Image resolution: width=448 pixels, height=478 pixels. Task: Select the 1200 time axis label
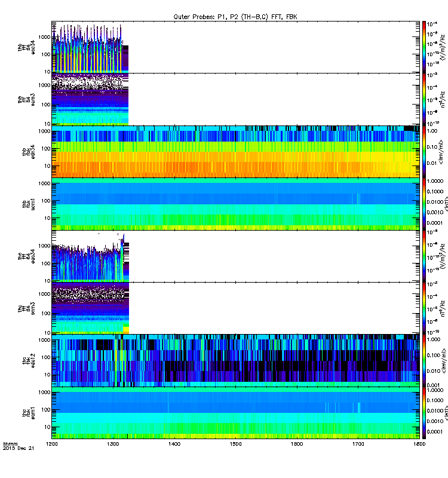coord(52,444)
